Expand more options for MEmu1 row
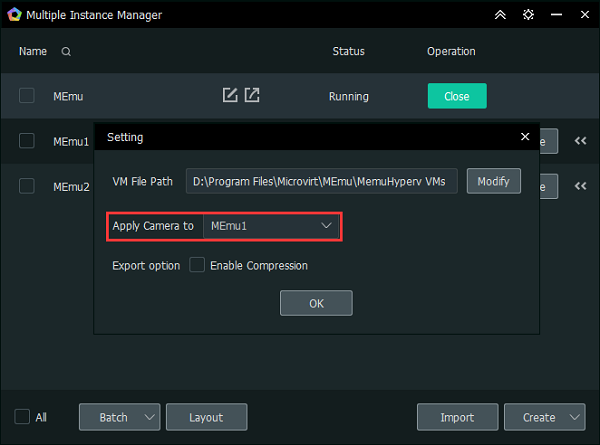The image size is (600, 445). [580, 141]
